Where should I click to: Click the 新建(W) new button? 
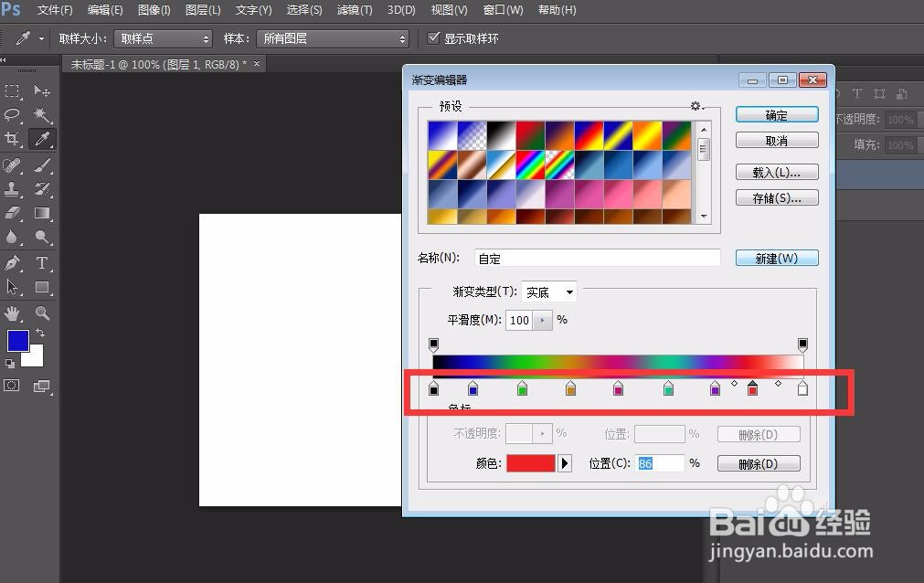point(777,259)
